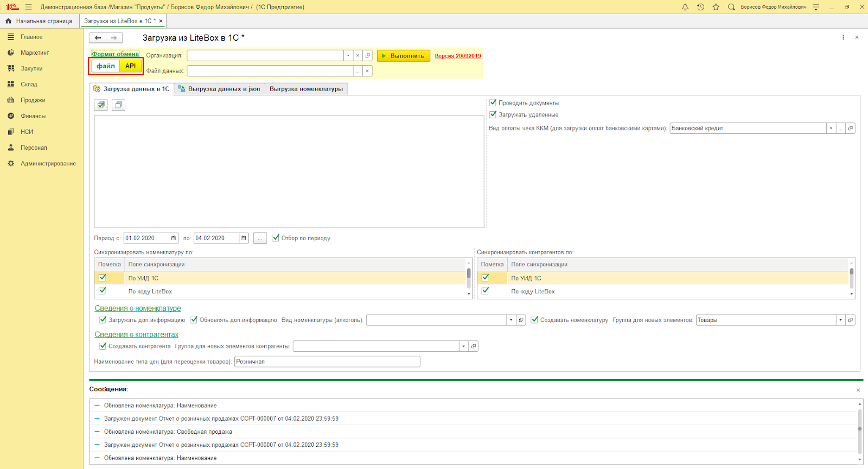Open calendar for Период с date
Screen dimensions: 868x469
174,238
